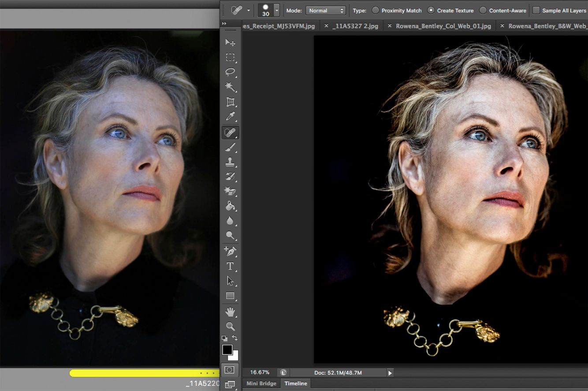Screen dimensions: 588x391
Task: Select the Brush tool
Action: coord(230,147)
